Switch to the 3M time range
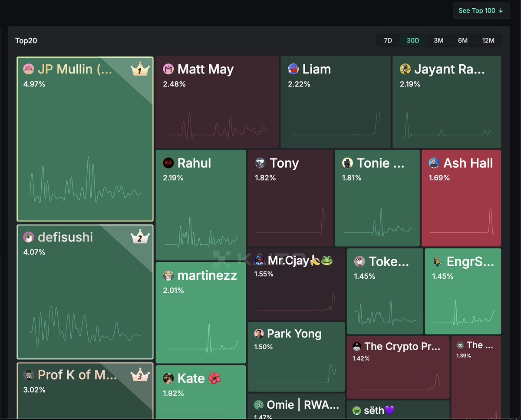The width and height of the screenshot is (521, 420). click(439, 40)
